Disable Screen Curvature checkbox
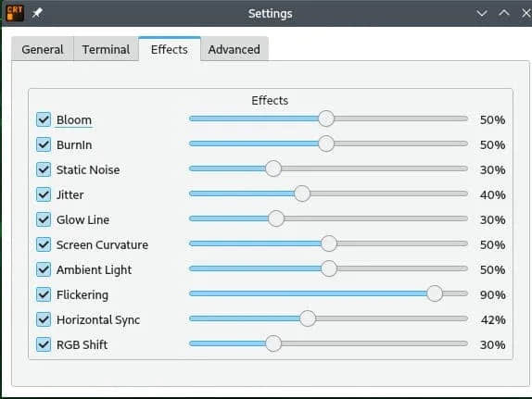This screenshot has width=532, height=399. tap(44, 244)
